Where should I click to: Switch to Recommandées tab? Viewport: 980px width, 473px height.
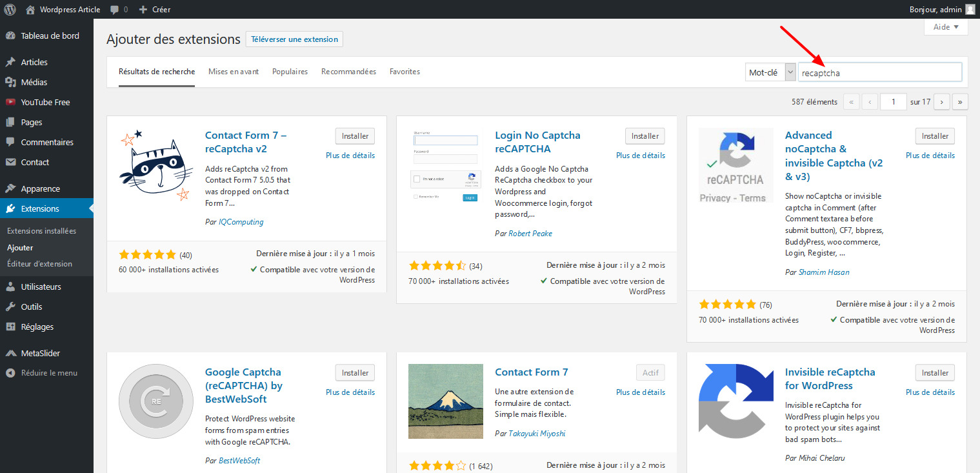(348, 72)
